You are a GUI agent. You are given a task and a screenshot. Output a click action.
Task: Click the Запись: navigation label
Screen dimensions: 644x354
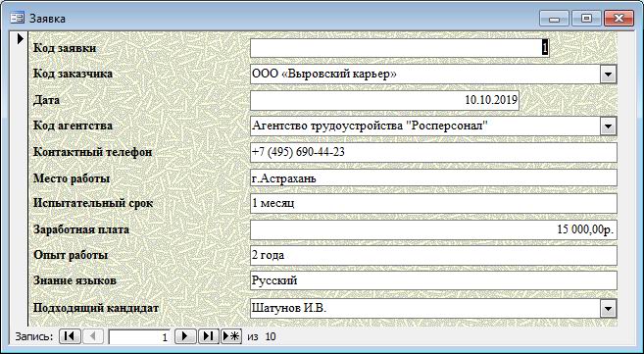point(34,336)
